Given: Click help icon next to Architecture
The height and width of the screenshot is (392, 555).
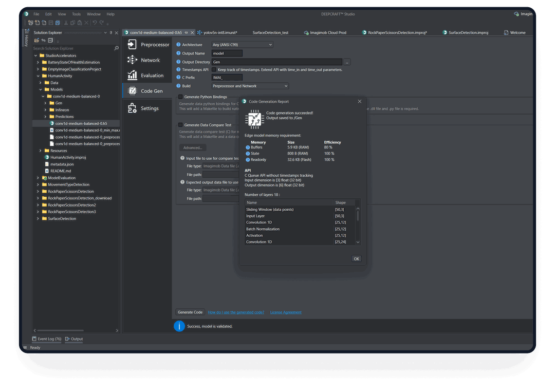Looking at the screenshot, I should pos(178,45).
